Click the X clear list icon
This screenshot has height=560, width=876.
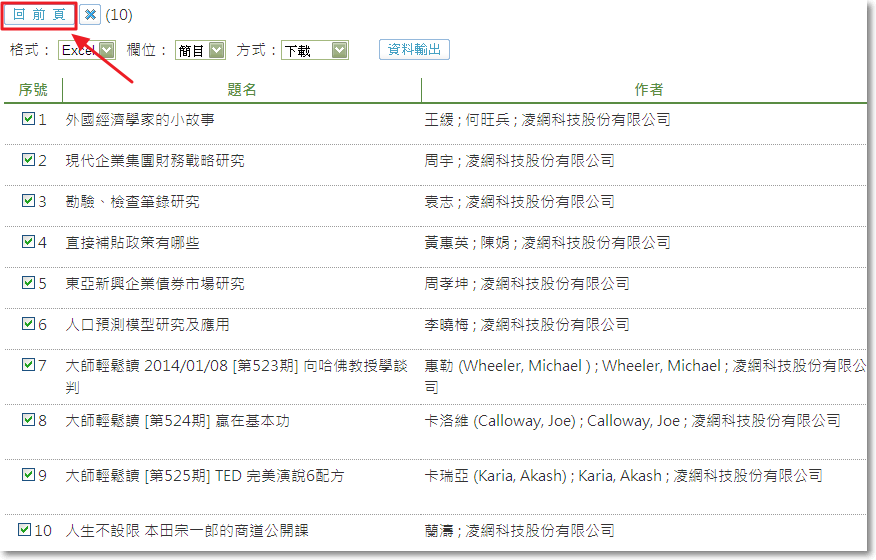pos(90,15)
